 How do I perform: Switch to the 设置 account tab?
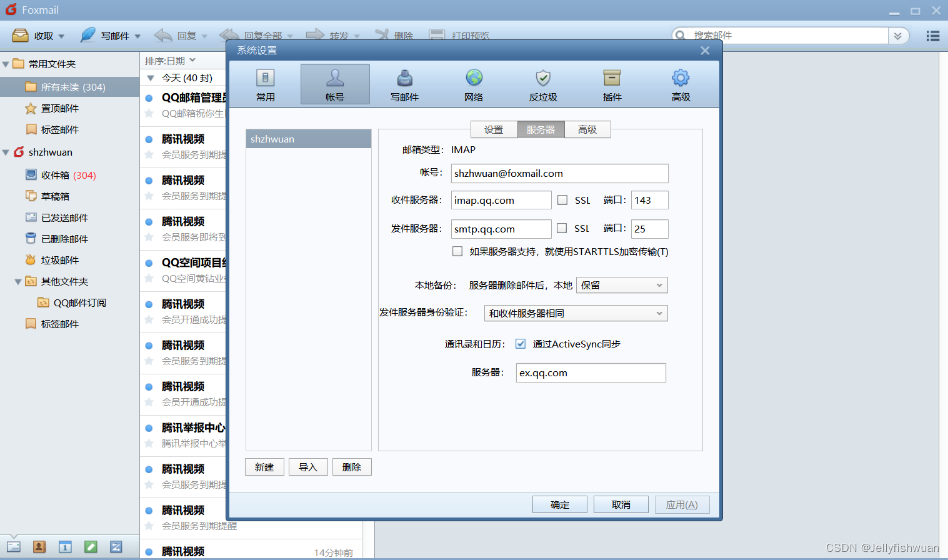(x=494, y=129)
